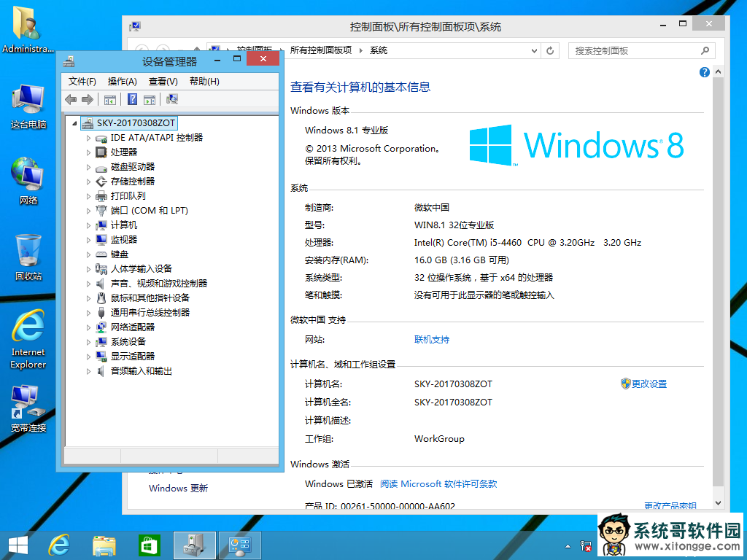747x560 pixels.
Task: Open the 帮助(H) menu
Action: [204, 82]
